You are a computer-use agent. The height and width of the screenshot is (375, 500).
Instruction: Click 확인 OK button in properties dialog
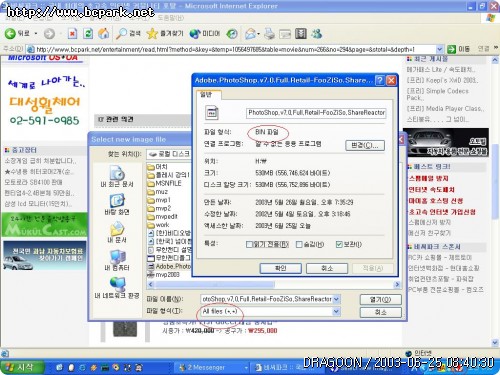[280, 268]
